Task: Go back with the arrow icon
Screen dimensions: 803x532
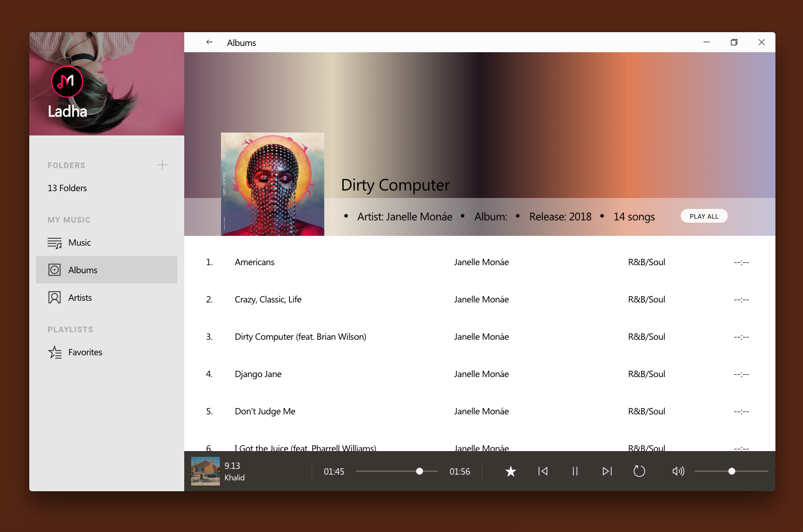Action: click(210, 42)
